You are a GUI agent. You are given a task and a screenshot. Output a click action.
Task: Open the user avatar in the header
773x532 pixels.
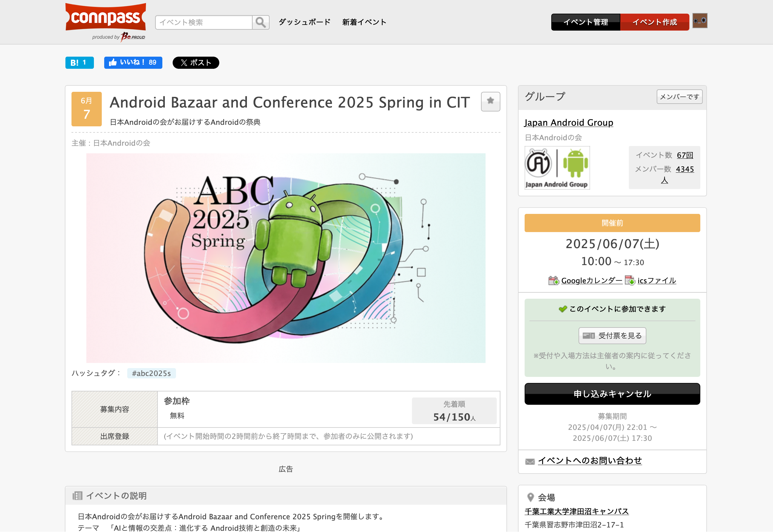tap(700, 21)
